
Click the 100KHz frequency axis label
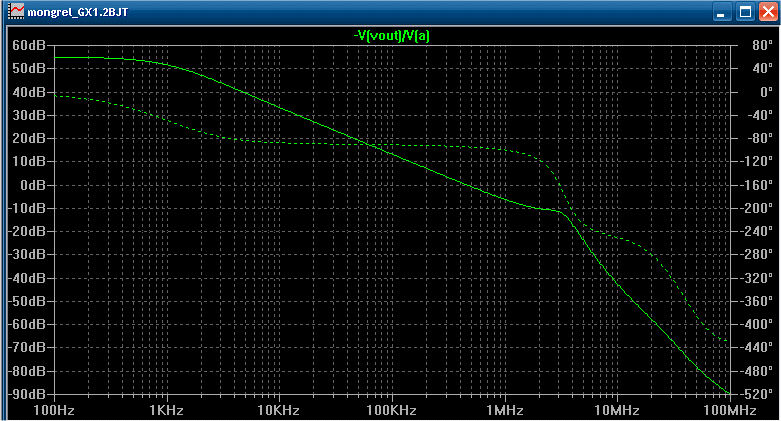click(391, 411)
